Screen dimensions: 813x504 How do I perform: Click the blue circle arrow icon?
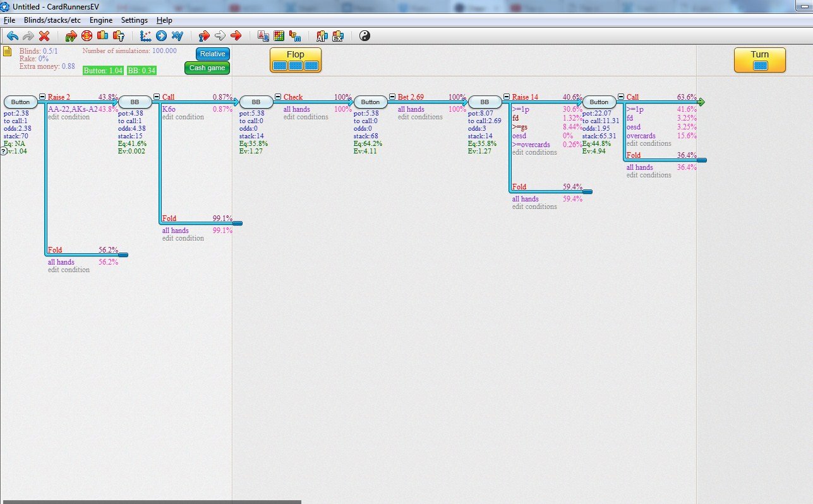(161, 36)
